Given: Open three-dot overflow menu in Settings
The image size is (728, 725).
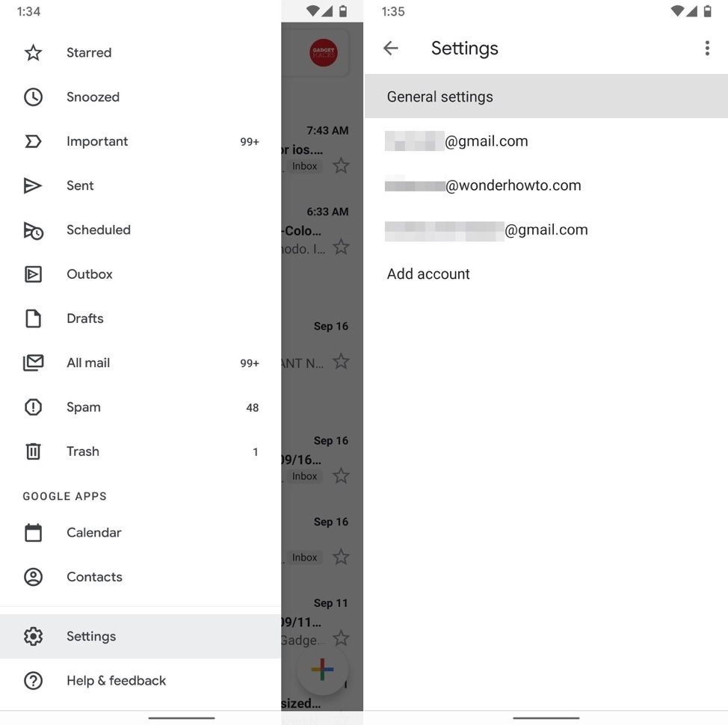Looking at the screenshot, I should 706,49.
